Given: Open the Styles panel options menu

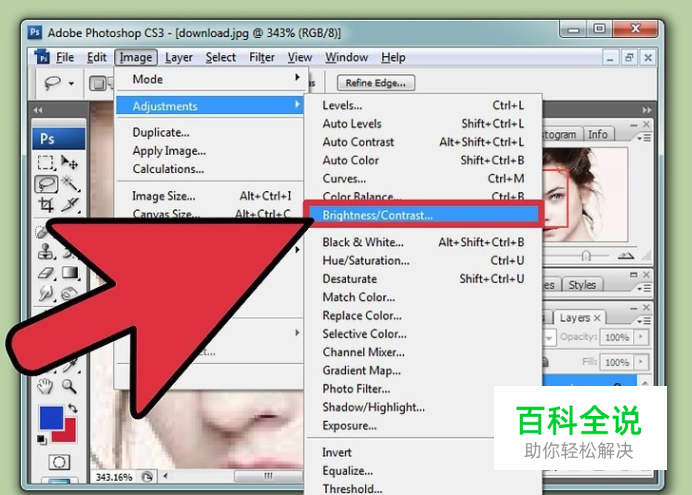Looking at the screenshot, I should 644,288.
